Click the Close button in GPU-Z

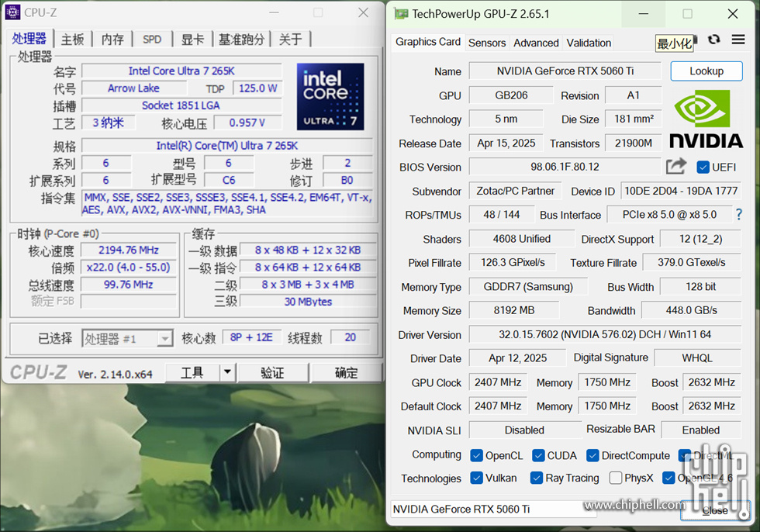715,511
